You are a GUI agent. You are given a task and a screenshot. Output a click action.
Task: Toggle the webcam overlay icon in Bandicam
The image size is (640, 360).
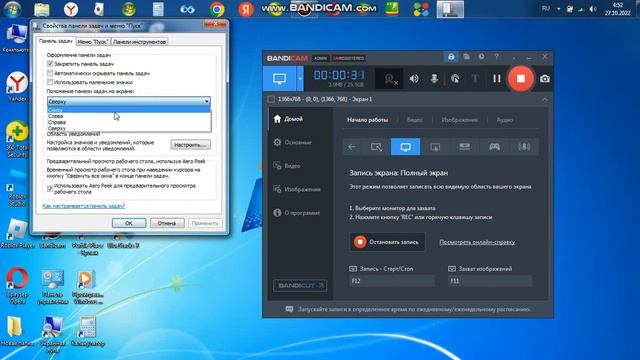[389, 79]
